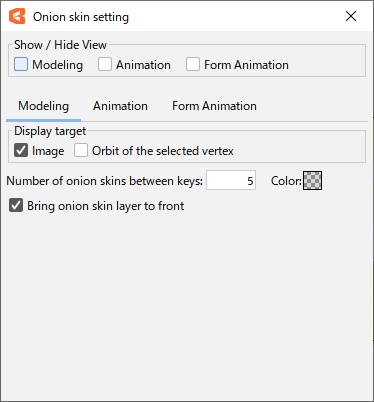Click the 'Onion skin setting' window title text
Image resolution: width=374 pixels, height=402 pixels.
[81, 17]
